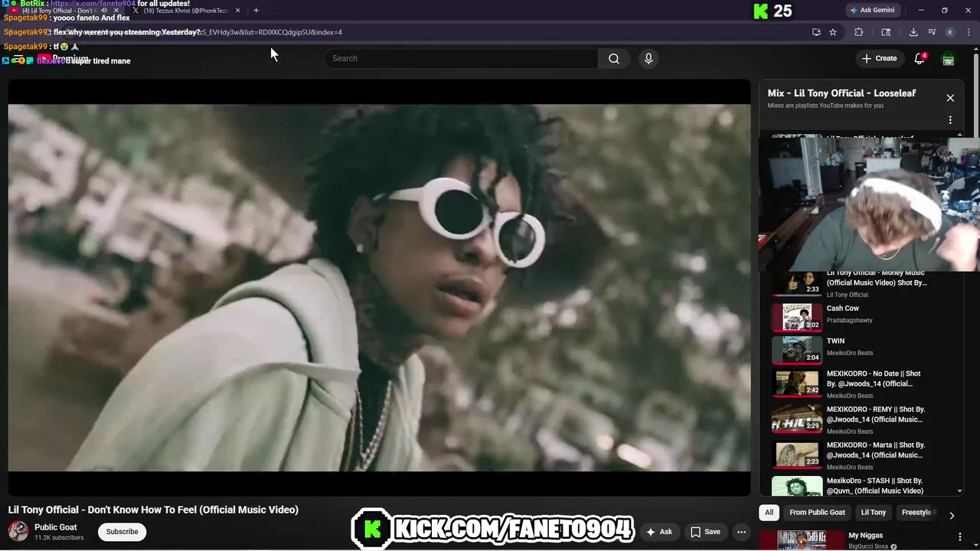Open the browser extensions puzzle icon
This screenshot has height=551, width=980.
click(x=858, y=32)
